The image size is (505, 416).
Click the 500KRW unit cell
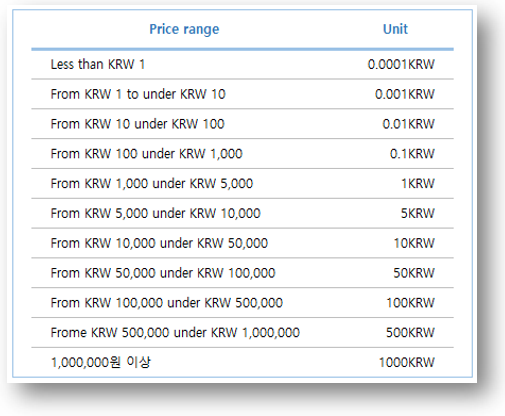pos(410,332)
